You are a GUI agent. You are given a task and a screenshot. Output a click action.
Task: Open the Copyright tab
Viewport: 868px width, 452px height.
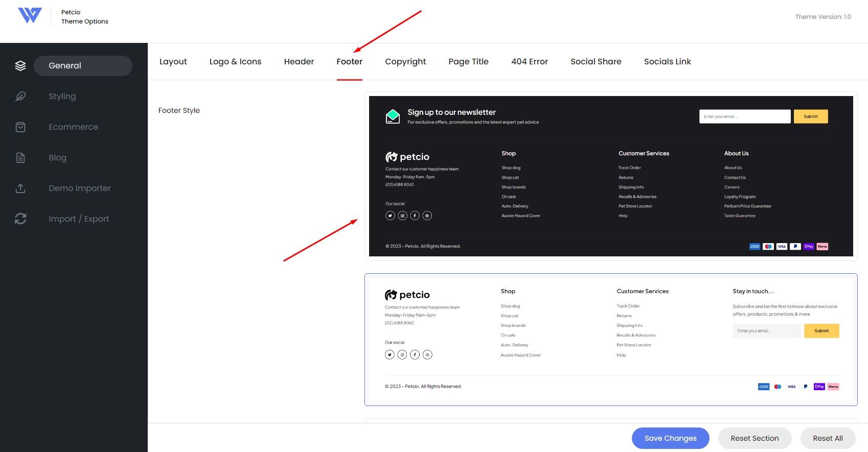tap(405, 61)
